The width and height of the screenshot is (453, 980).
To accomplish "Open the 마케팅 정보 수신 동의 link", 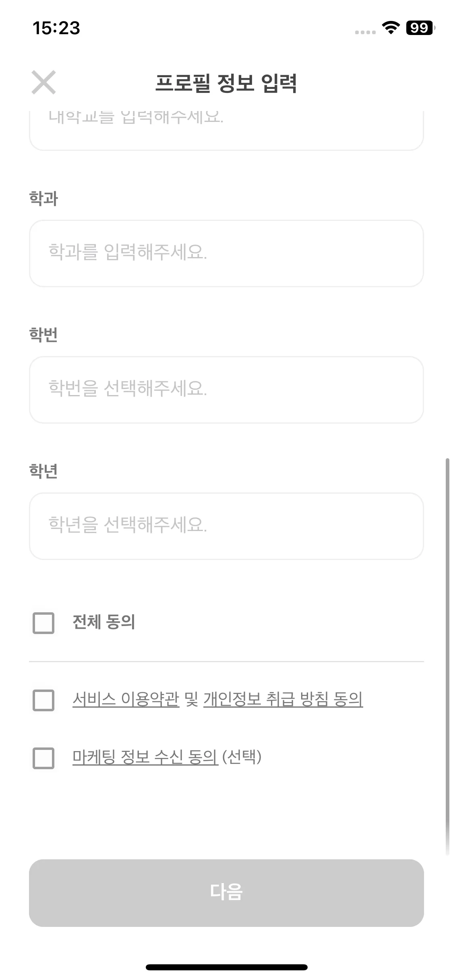I will (145, 757).
